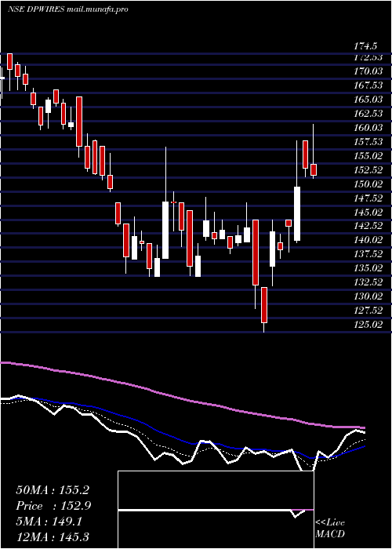Image resolution: width=392 pixels, height=549 pixels.
Task: Click the MACD histogram dip near the box's right edge
Action: 296,513
